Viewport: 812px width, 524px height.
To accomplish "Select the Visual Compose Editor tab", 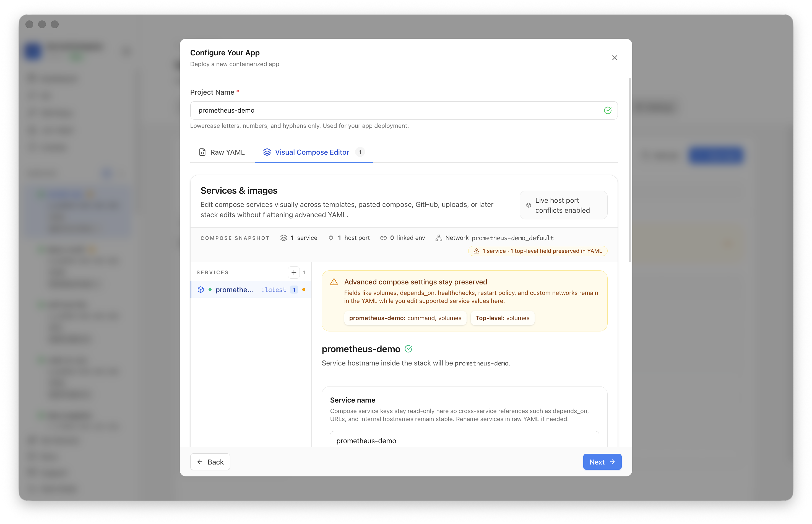I will pos(314,152).
